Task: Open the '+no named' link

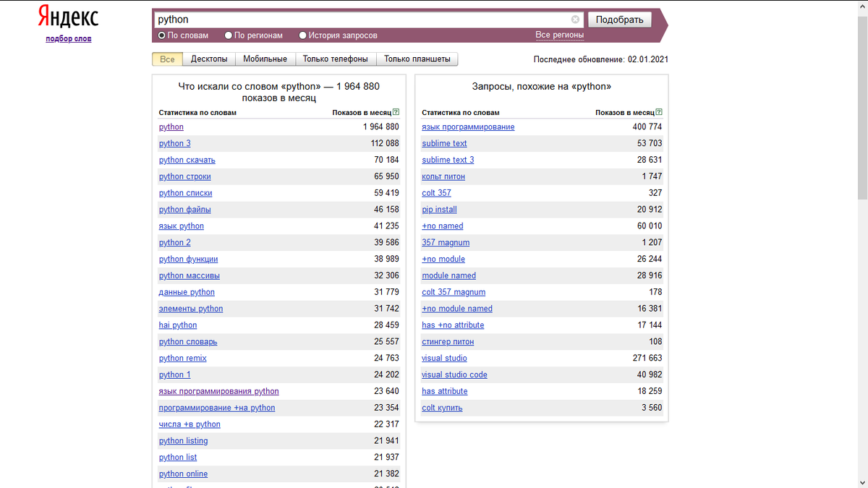Action: 443,227
